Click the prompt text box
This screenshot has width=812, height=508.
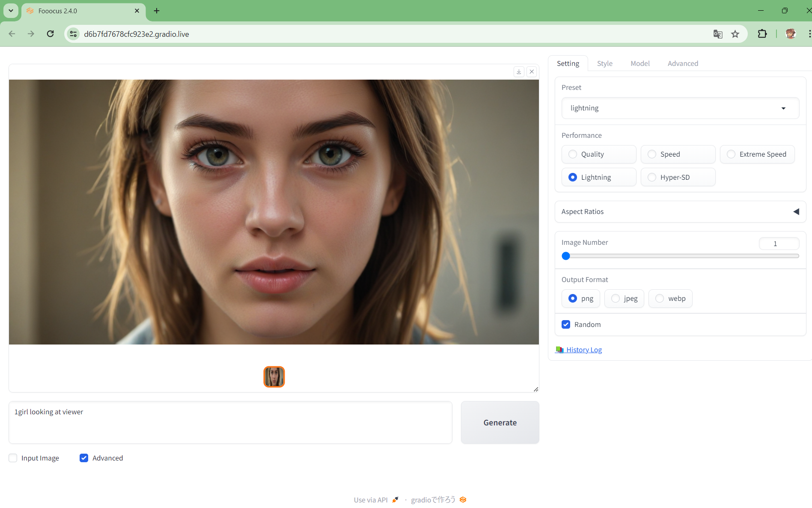230,422
